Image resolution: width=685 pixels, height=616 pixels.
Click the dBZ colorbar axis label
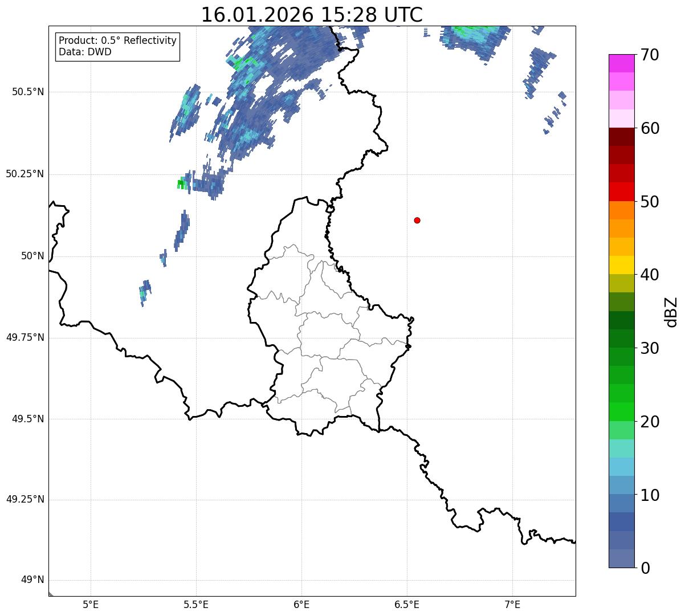671,311
